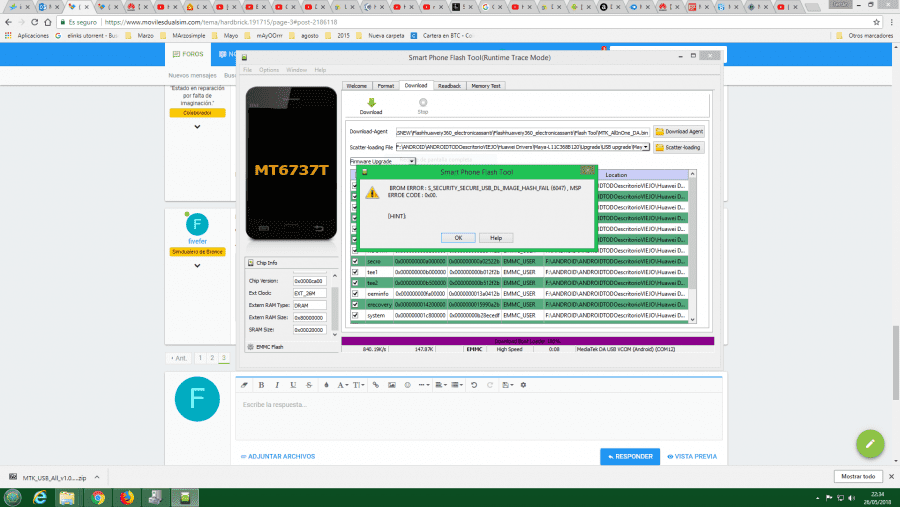Open Internet Explorer from the taskbar
This screenshot has height=507, width=900.
point(40,497)
